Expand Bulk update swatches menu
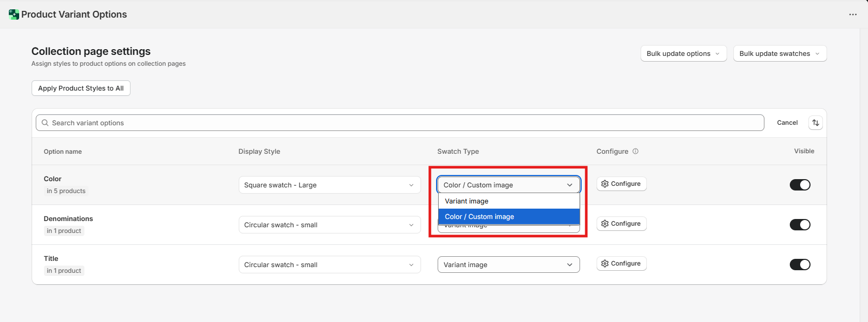The image size is (868, 322). 779,53
